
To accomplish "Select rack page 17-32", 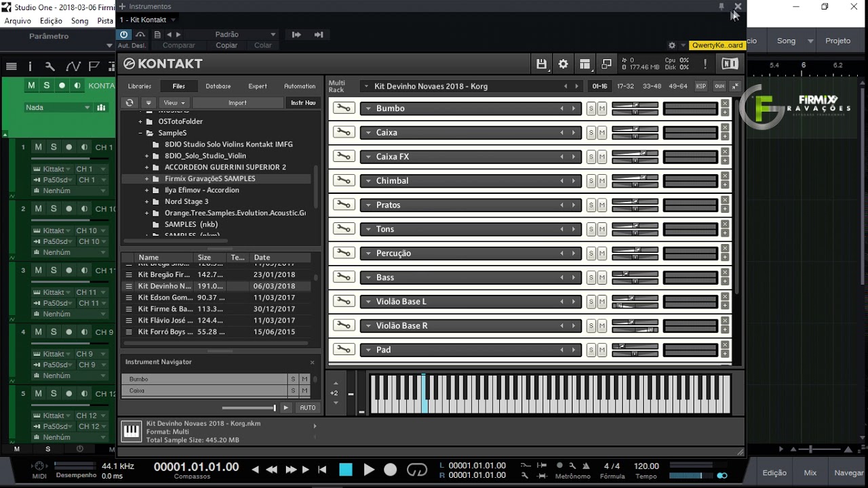I will point(625,86).
